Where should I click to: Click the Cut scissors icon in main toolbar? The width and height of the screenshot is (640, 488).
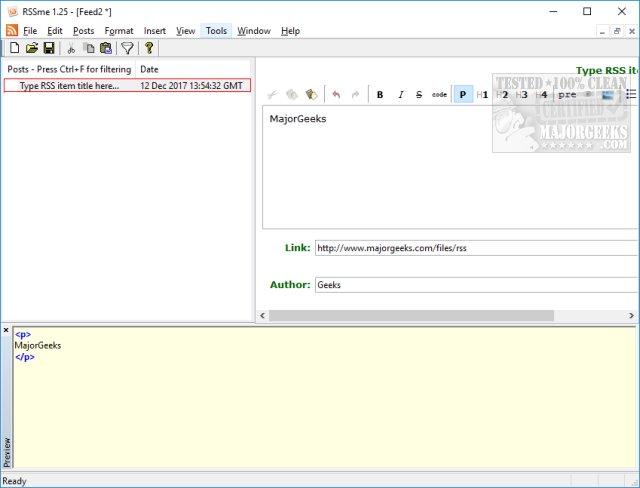pos(71,48)
